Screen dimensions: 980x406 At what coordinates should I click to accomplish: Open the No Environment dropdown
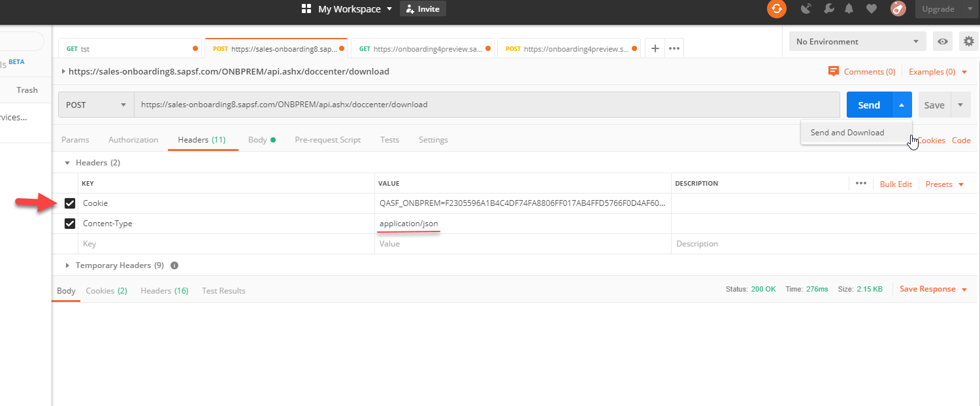pos(857,42)
